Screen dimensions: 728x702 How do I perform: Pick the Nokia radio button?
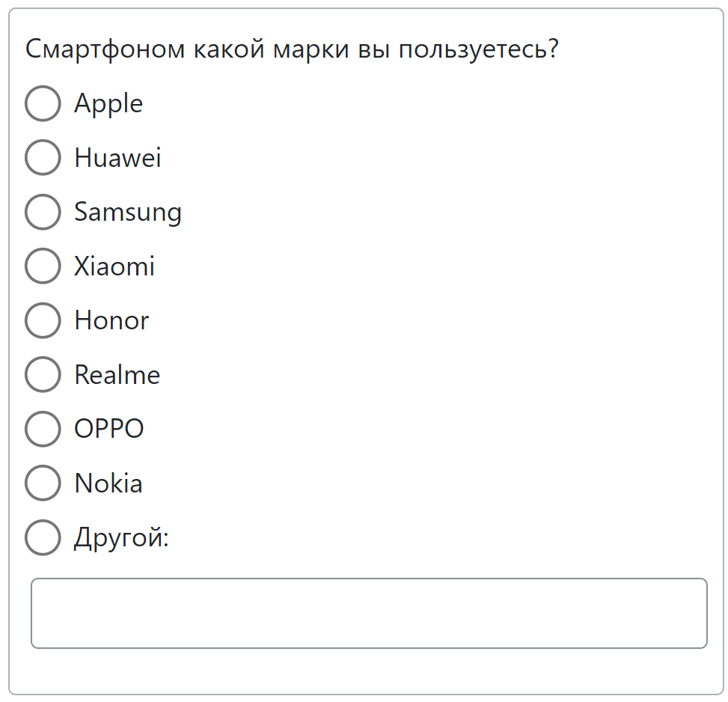[43, 483]
